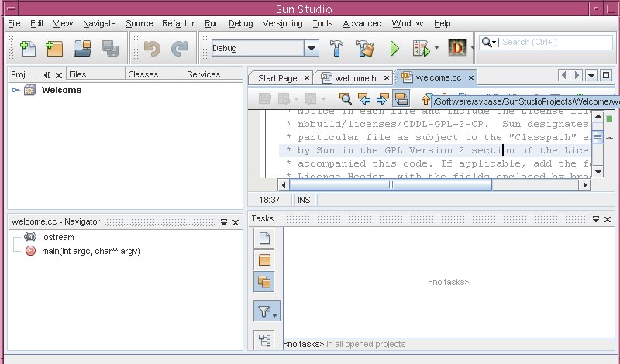Click Find Previous Occurrence arrow icon
Image resolution: width=620 pixels, height=364 pixels.
click(x=363, y=98)
